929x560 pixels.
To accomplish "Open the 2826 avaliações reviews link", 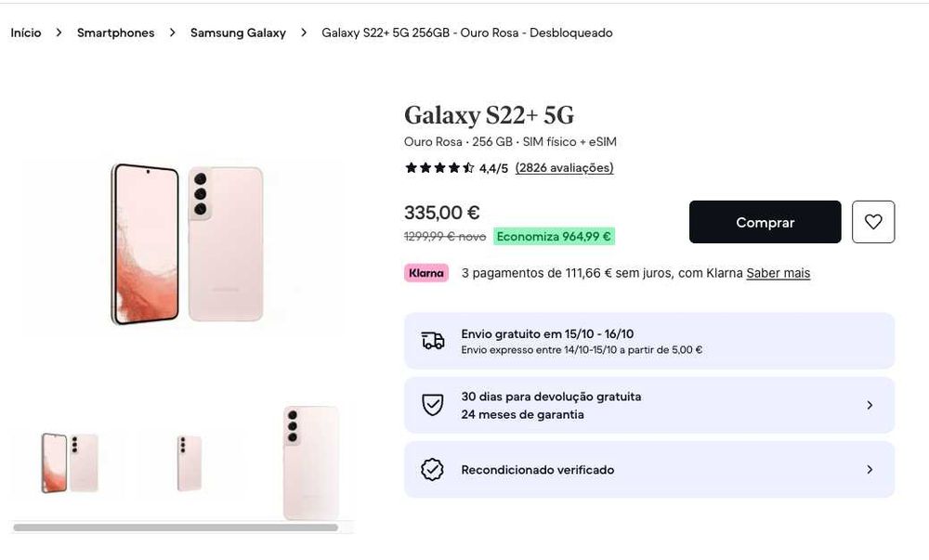I will pos(564,168).
